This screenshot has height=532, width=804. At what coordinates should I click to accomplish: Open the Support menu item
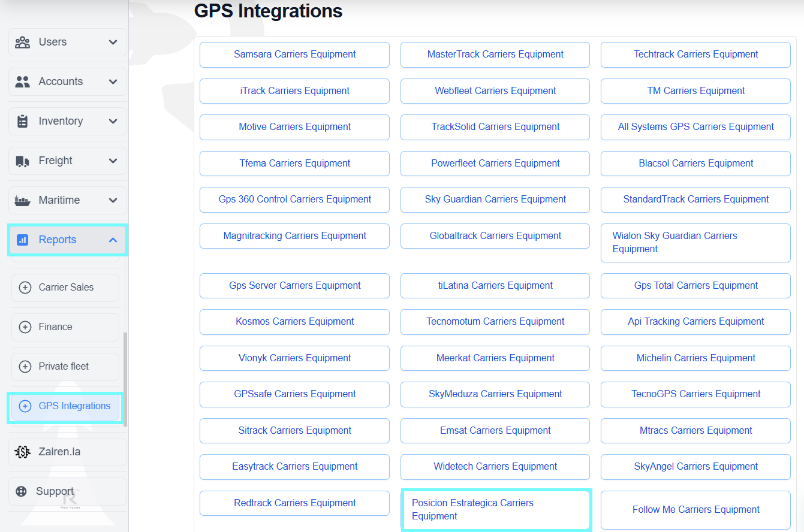68,491
